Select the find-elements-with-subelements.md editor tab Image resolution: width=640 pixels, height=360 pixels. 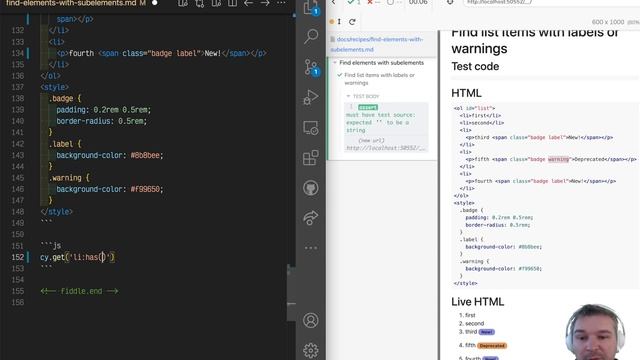76,3
